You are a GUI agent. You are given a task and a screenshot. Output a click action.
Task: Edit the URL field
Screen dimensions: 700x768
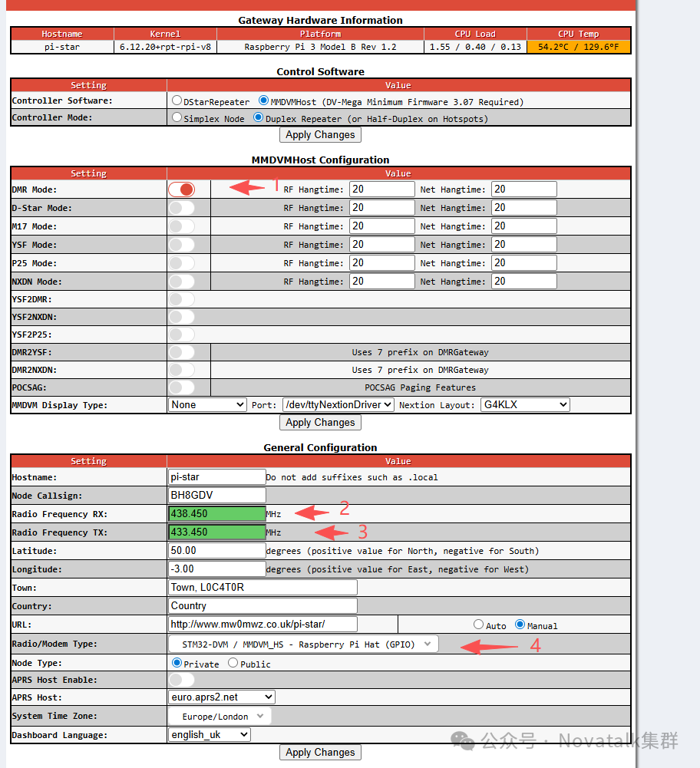click(x=262, y=624)
